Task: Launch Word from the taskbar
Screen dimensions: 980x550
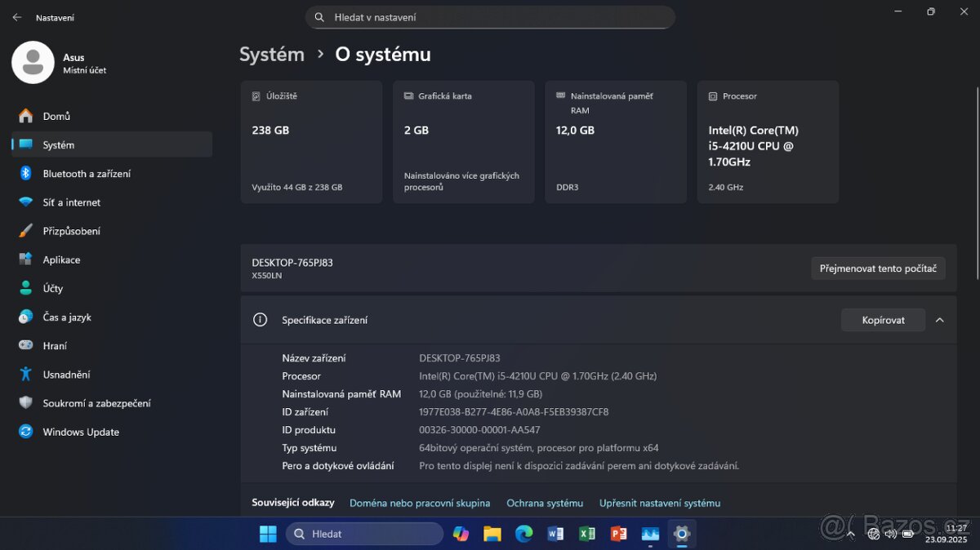Action: (x=555, y=534)
